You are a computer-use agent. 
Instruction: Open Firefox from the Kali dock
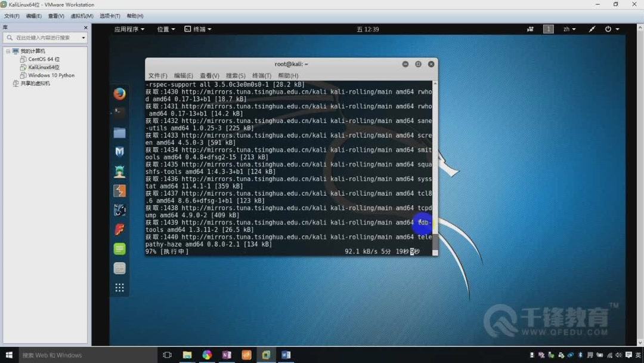coord(119,94)
